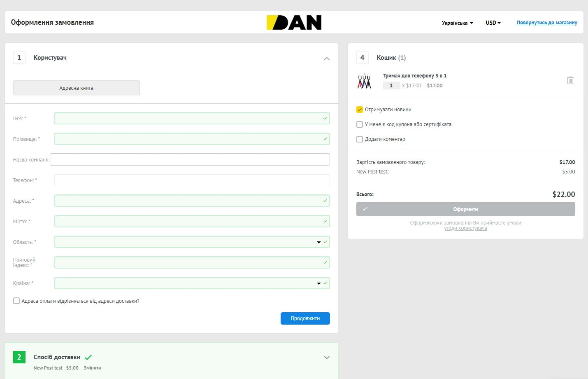Viewport: 588px width, 379px height.
Task: Click the step 2 green number badge
Action: point(19,357)
